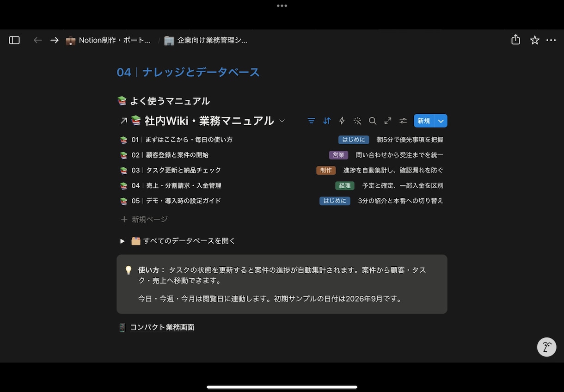
Task: Expand すべてのデータベースを開く toggle triangle
Action: (123, 241)
